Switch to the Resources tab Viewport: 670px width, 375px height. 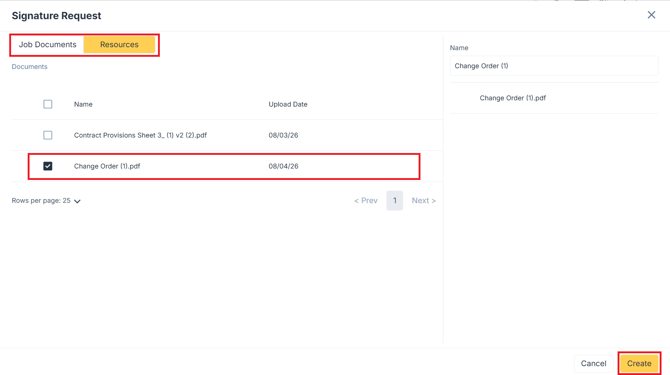pos(119,44)
